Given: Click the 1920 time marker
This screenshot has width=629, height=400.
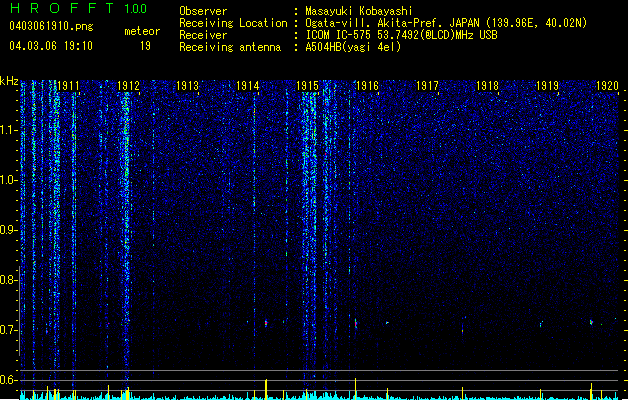Looking at the screenshot, I should click(x=607, y=85).
